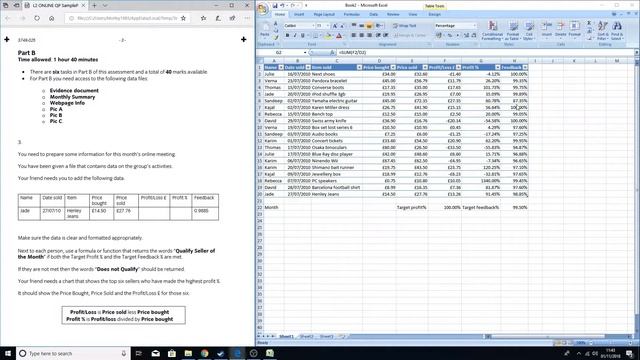Open a new browser tab with plus button
640x360 pixels.
pos(94,6)
